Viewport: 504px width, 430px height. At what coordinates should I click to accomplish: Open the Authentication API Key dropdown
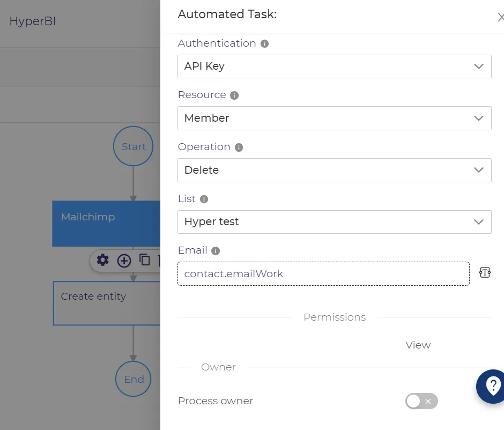click(x=334, y=66)
